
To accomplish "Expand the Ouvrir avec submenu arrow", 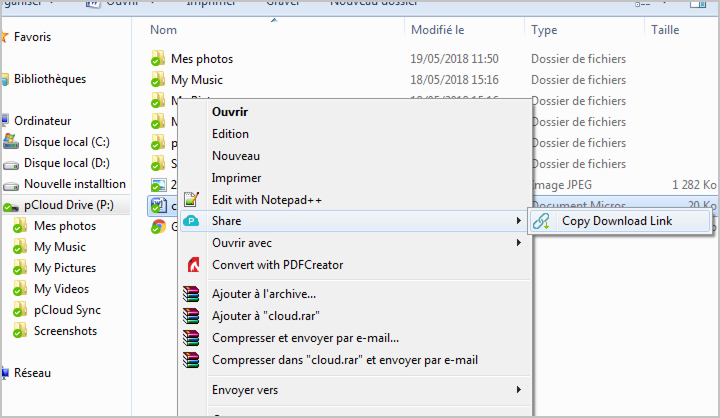I will pyautogui.click(x=518, y=243).
